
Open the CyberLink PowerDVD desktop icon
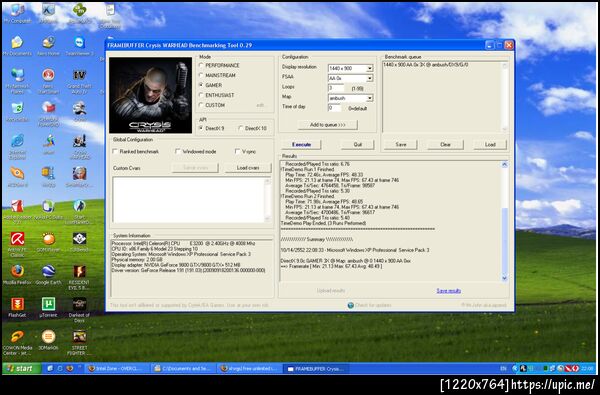coord(49,113)
